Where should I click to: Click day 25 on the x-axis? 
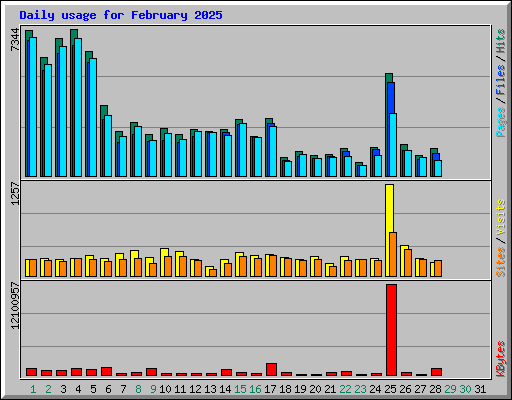click(x=390, y=389)
